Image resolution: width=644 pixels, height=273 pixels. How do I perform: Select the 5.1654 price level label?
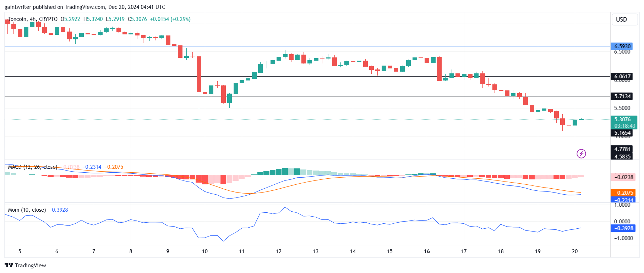[622, 133]
